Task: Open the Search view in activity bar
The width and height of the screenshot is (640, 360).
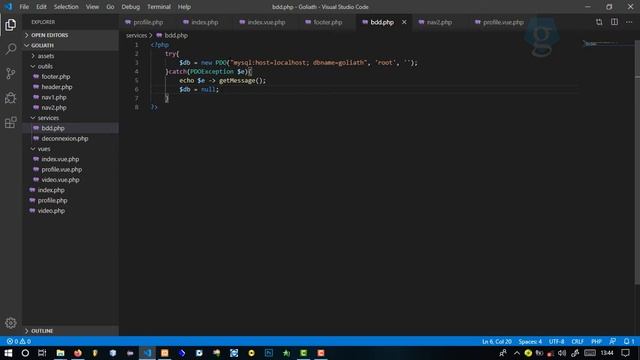Action: (11, 49)
